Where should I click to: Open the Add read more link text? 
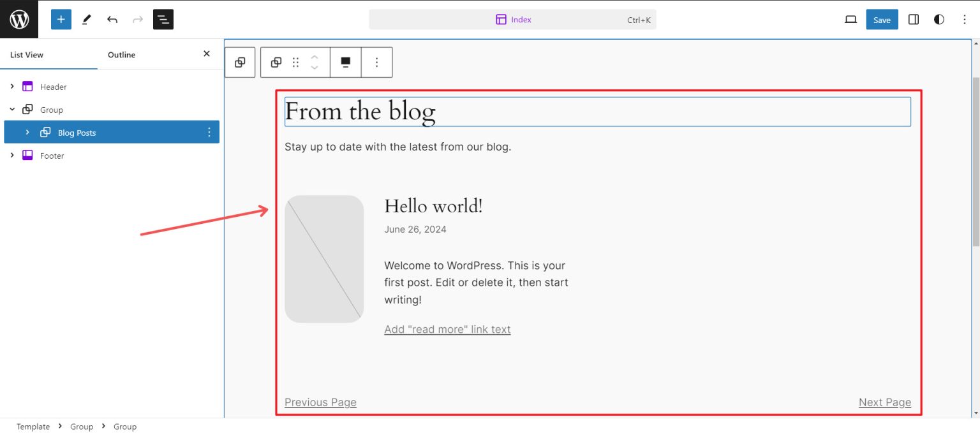(x=447, y=329)
